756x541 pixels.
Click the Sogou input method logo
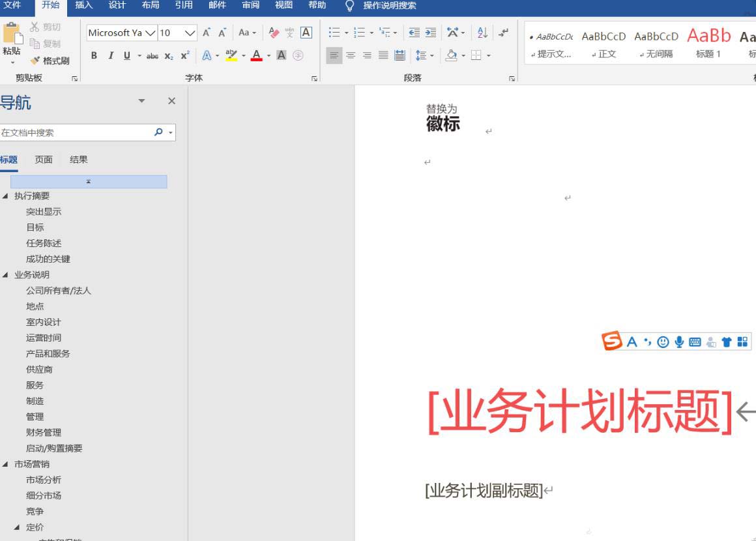click(x=611, y=341)
